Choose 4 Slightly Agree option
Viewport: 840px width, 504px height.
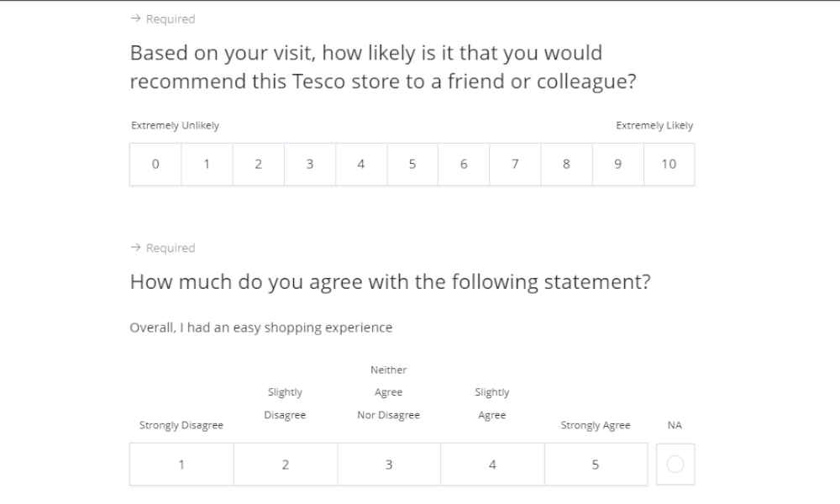coord(492,465)
